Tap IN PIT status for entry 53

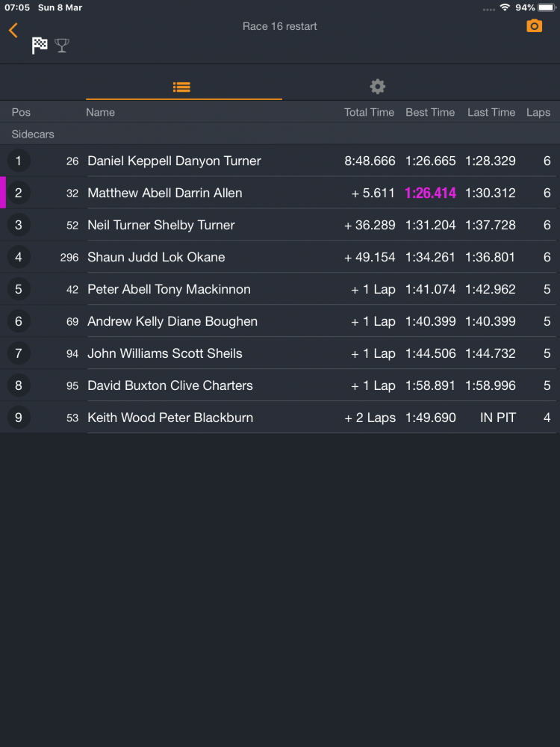497,418
